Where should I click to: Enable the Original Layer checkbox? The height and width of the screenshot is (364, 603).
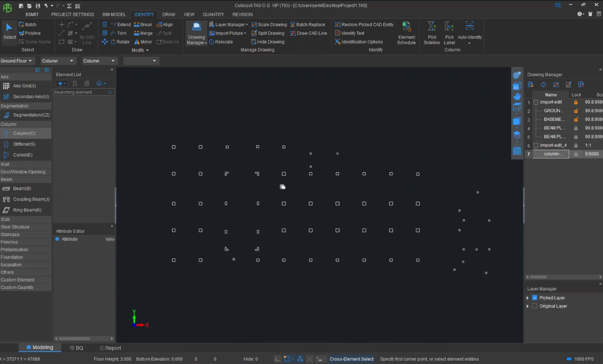[x=535, y=306]
